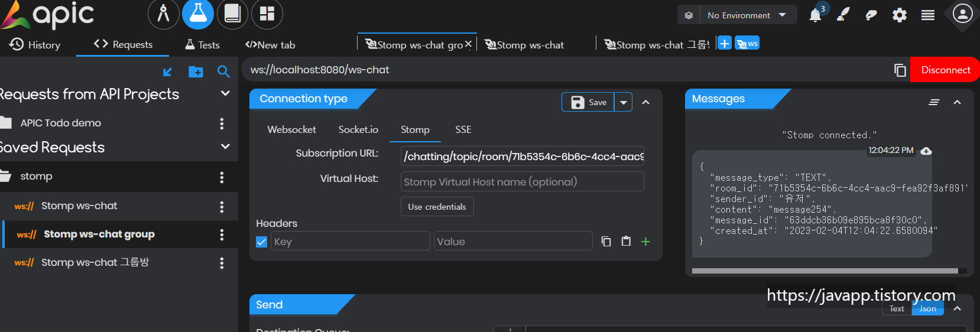Select Websocket connection type
This screenshot has width=980, height=332.
[x=291, y=129]
